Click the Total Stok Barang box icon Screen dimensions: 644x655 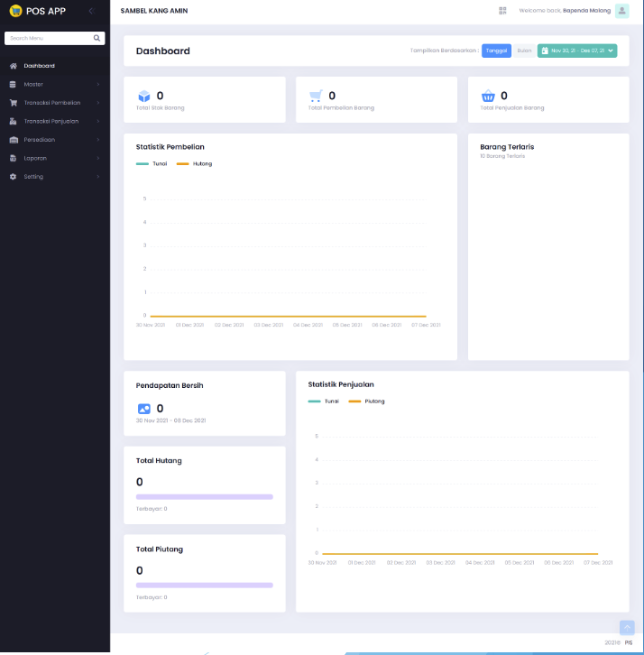[x=143, y=97]
